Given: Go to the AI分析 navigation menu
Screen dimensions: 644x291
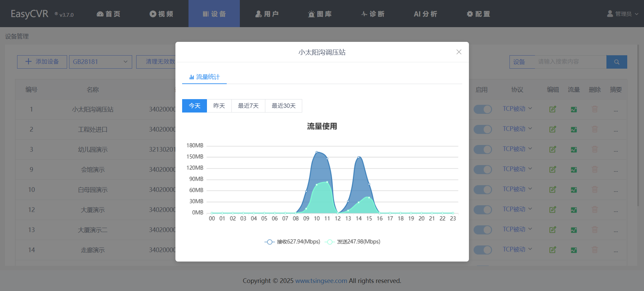Looking at the screenshot, I should tap(425, 14).
